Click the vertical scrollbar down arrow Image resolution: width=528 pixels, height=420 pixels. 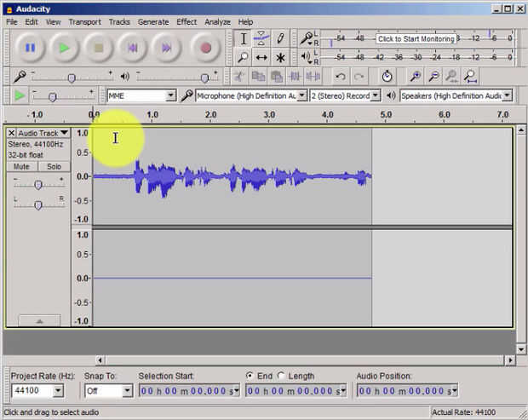521,349
